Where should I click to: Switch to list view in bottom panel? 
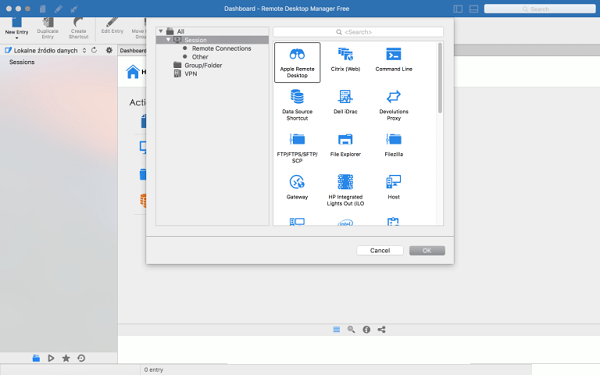336,329
